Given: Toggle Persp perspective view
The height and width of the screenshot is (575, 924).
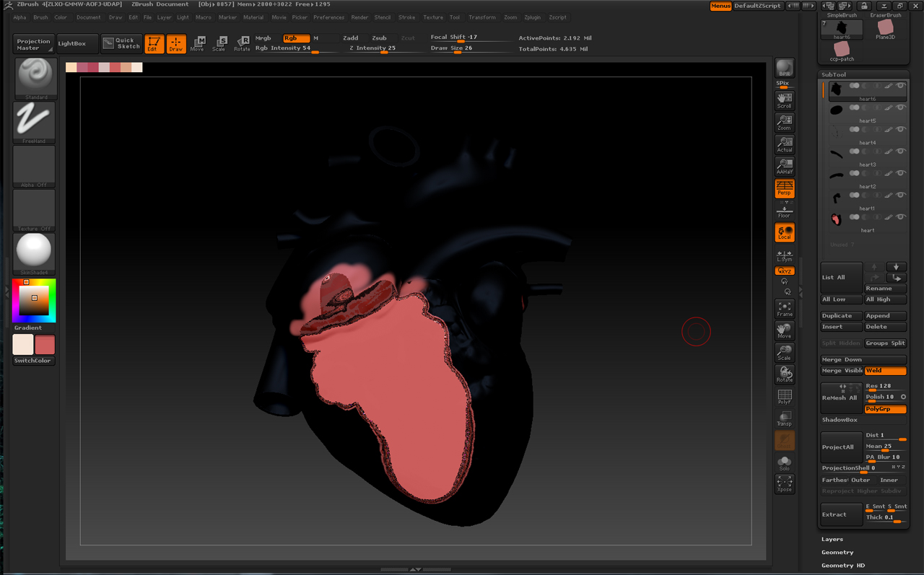Looking at the screenshot, I should [785, 188].
